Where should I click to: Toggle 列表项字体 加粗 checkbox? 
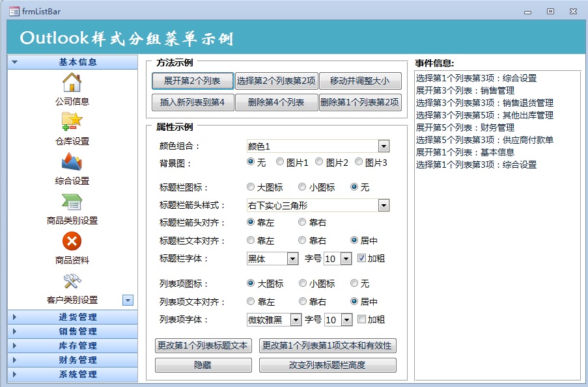361,319
